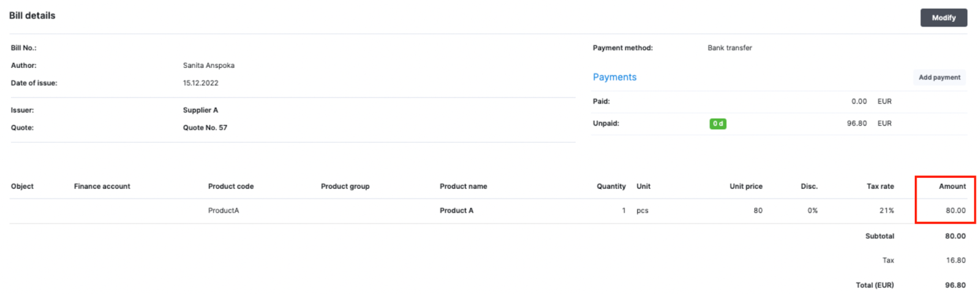
Task: Click the Product group column header
Action: 345,186
